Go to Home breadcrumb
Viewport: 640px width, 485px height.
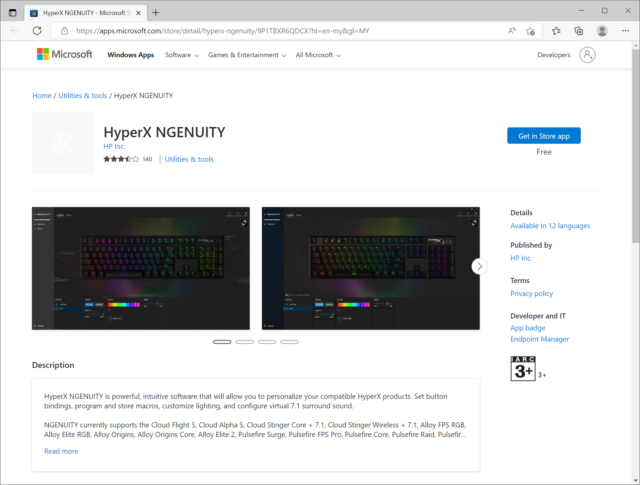coord(42,96)
